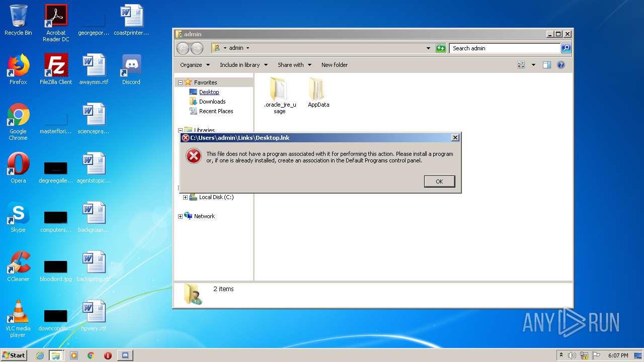This screenshot has width=644, height=362.
Task: Select the masterflori file icon on desktop
Action: (x=56, y=124)
